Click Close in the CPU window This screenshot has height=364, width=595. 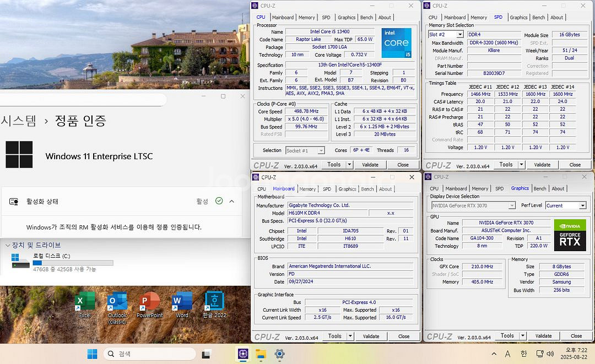(x=403, y=165)
